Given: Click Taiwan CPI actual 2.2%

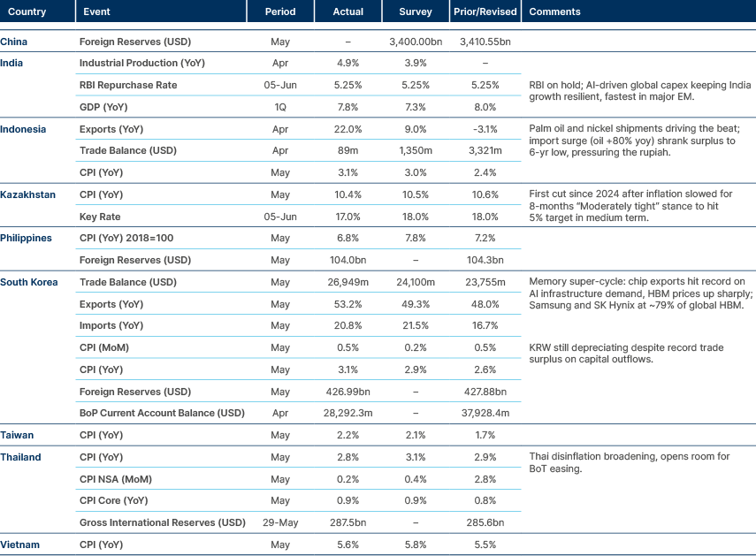Looking at the screenshot, I should coord(347,435).
